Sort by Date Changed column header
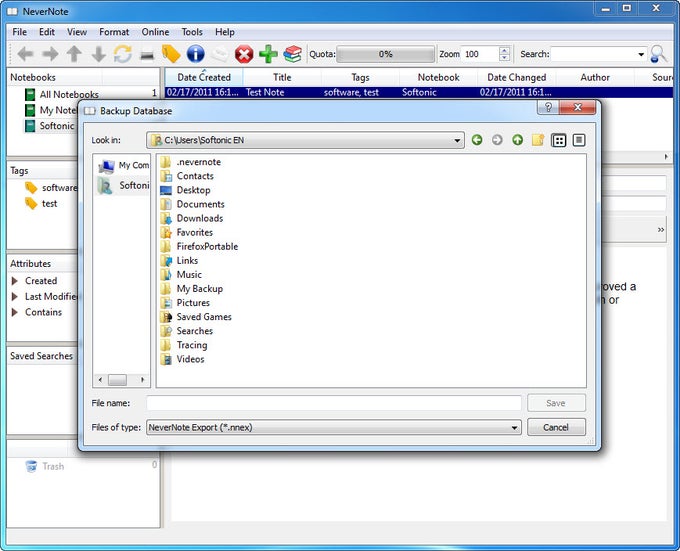The height and width of the screenshot is (551, 680). 517,78
